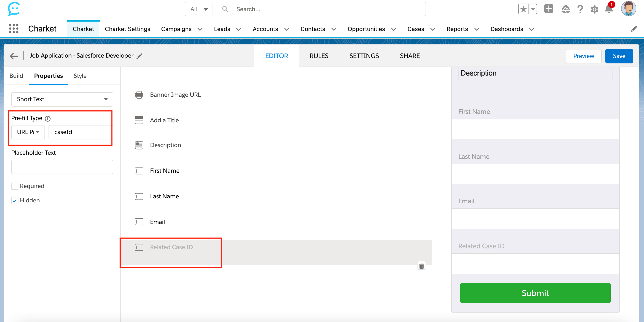Switch to the SETTINGS tab
644x322 pixels.
click(364, 56)
